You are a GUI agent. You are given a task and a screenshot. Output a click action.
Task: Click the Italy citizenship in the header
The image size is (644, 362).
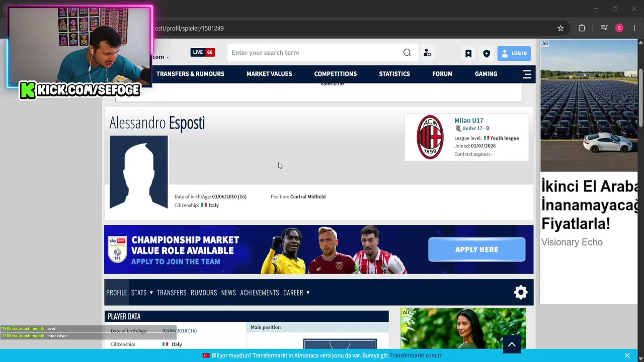pyautogui.click(x=214, y=205)
